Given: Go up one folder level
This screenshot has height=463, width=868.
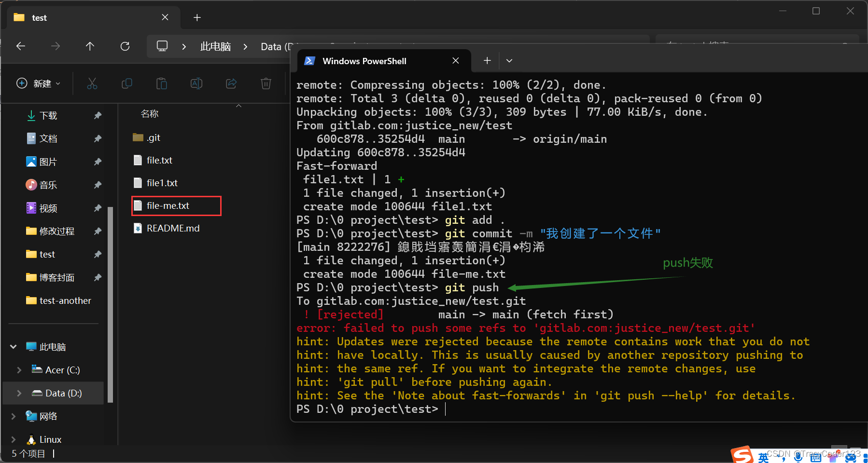Looking at the screenshot, I should 90,46.
